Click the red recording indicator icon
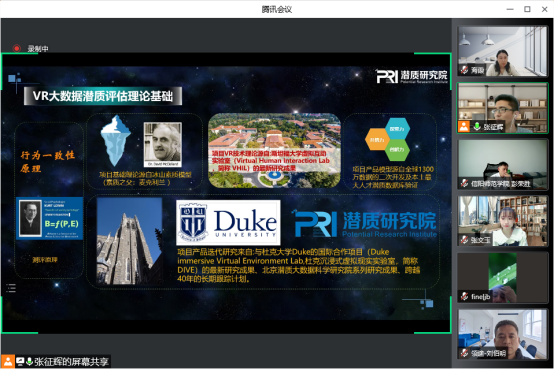The width and height of the screenshot is (554, 370). (x=16, y=48)
